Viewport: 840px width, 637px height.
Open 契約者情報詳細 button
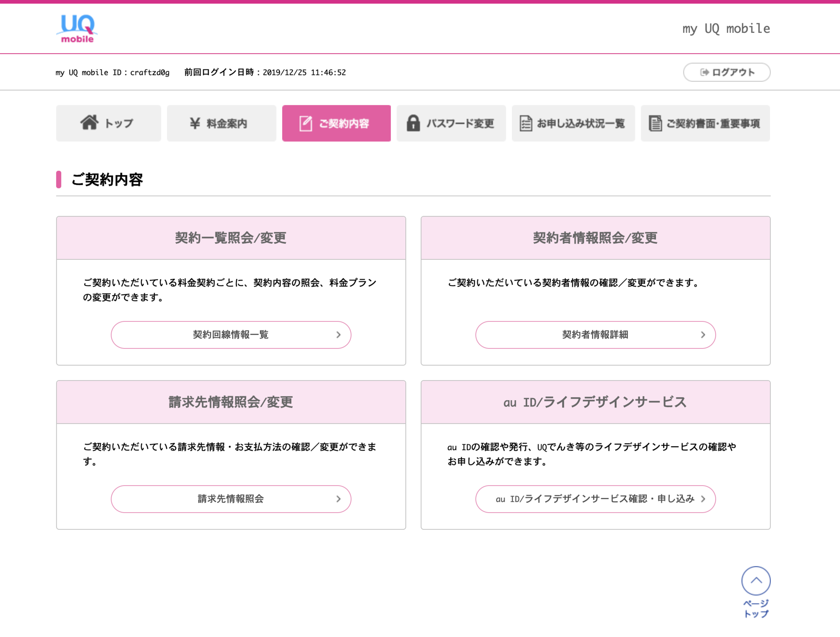(x=596, y=335)
